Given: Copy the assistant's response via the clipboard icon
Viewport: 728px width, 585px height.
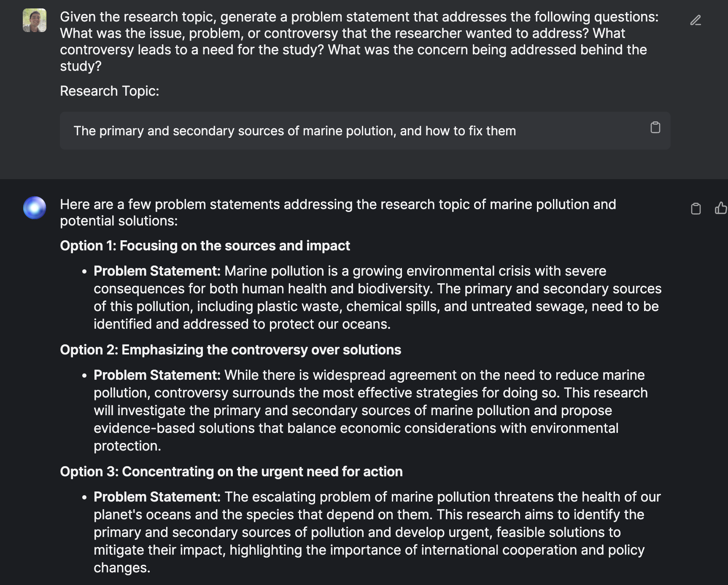Looking at the screenshot, I should (695, 207).
